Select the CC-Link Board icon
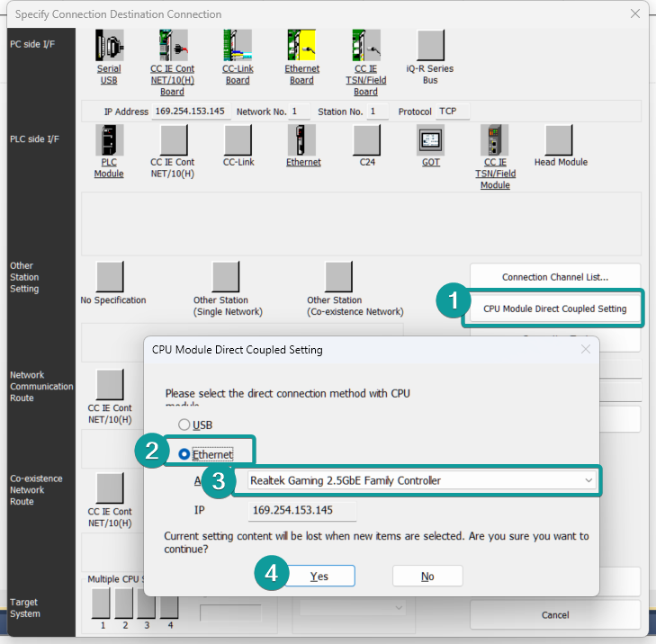 pos(238,46)
